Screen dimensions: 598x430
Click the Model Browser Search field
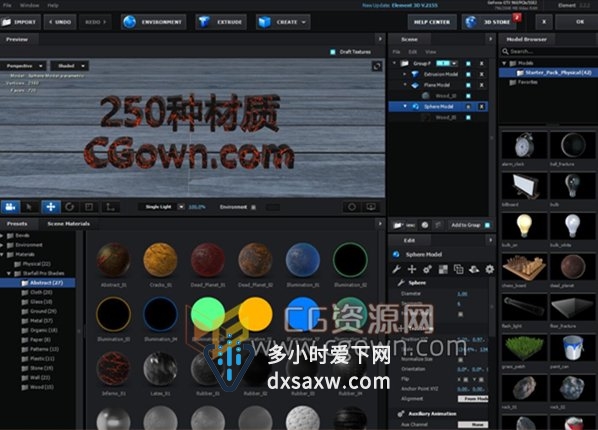(x=549, y=51)
